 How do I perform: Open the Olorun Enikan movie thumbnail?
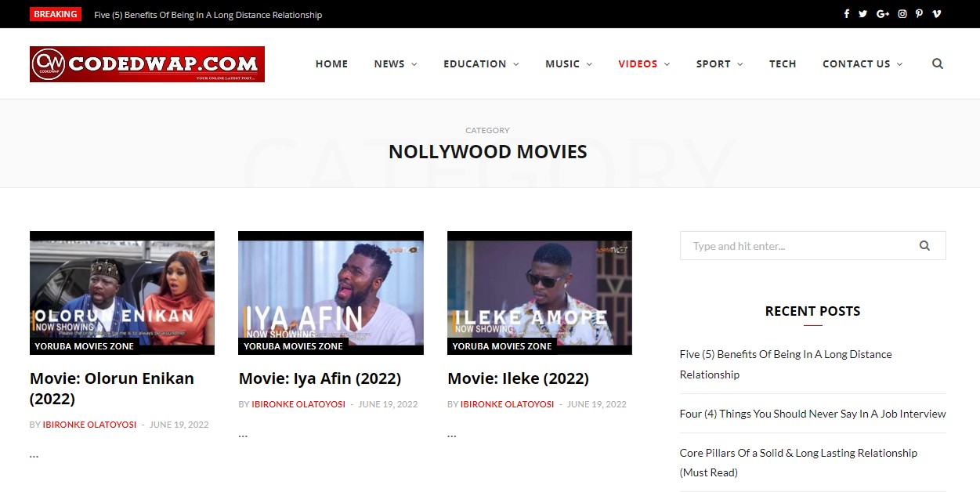(122, 293)
